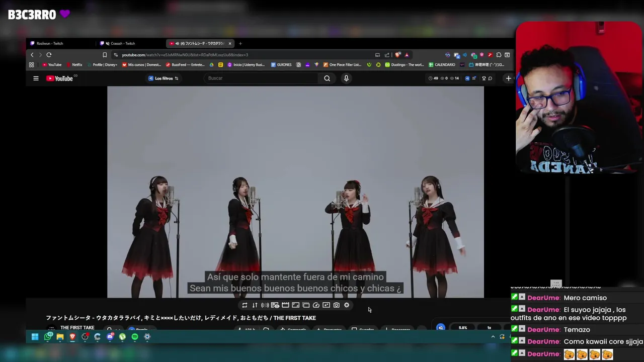Focus the Buscar search field

261,78
